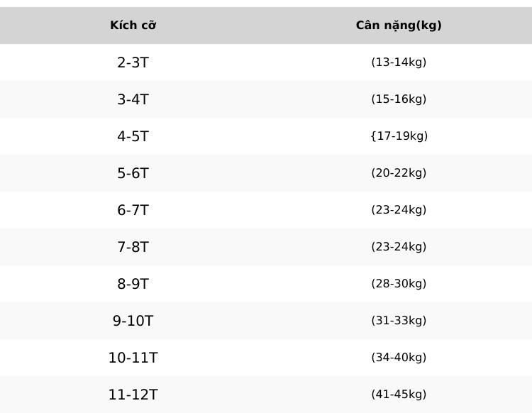Select the 8-9T size cell
Viewport: 532px width, 413px height.
pyautogui.click(x=133, y=284)
